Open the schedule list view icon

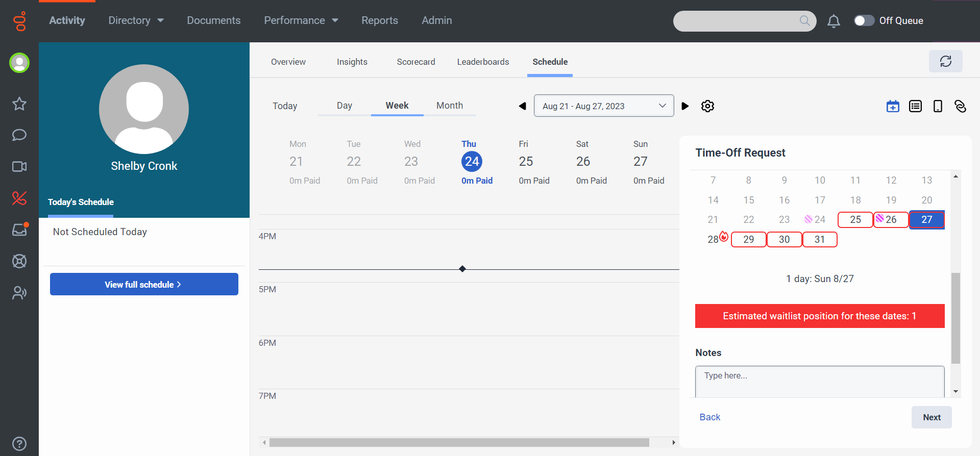click(915, 106)
